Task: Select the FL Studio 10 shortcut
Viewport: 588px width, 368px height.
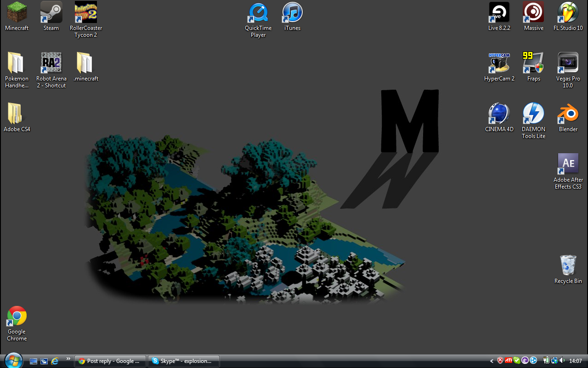Action: click(x=568, y=16)
